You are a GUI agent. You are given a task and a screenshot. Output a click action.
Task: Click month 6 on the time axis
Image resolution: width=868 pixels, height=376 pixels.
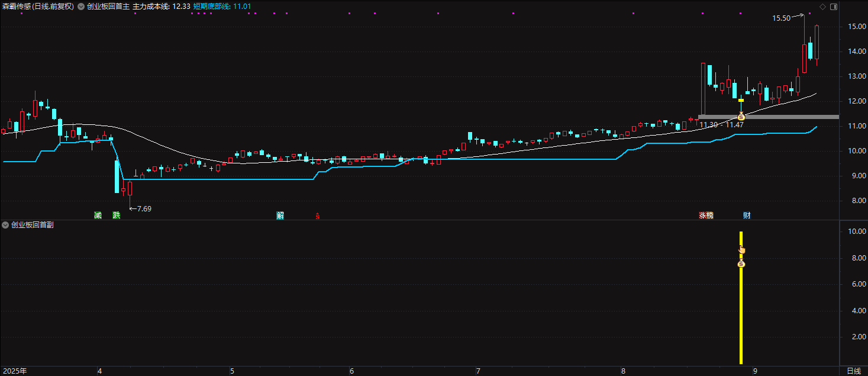tap(351, 371)
